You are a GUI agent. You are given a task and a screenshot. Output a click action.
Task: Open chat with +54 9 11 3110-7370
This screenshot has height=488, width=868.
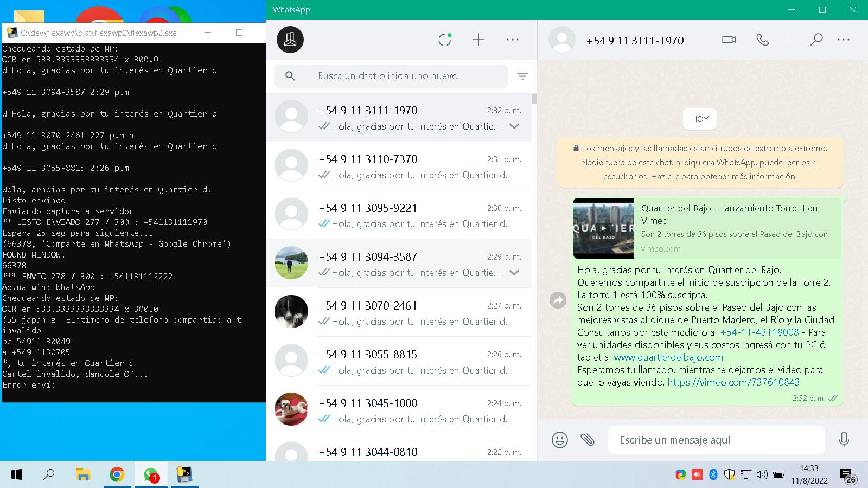click(399, 166)
